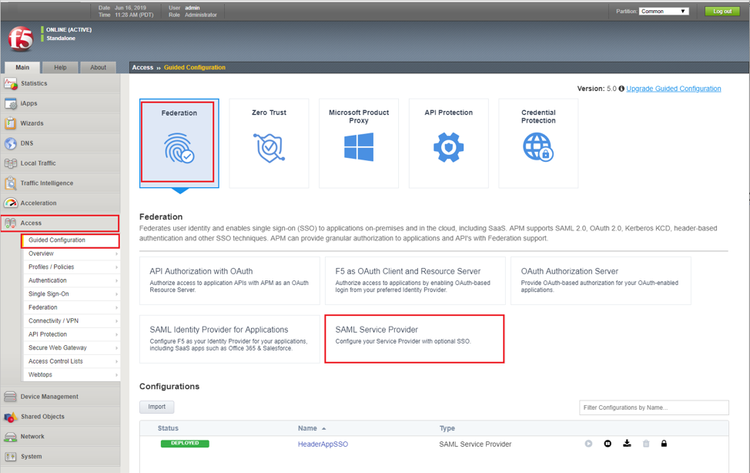Open Statistics sidebar icon
Screen dimensions: 750x473
[11, 84]
